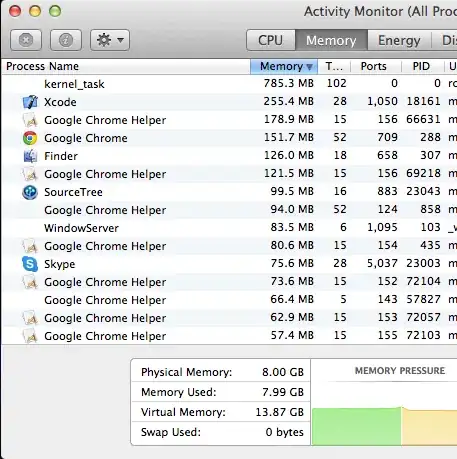
Task: Toggle sort arrow on Memory column
Action: [x=309, y=67]
